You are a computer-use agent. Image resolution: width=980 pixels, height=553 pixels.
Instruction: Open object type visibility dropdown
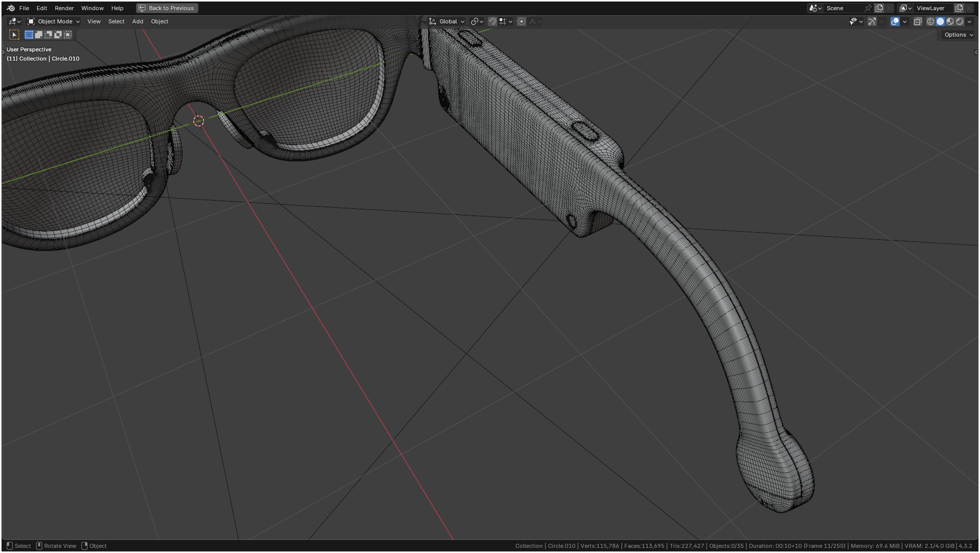(x=856, y=21)
